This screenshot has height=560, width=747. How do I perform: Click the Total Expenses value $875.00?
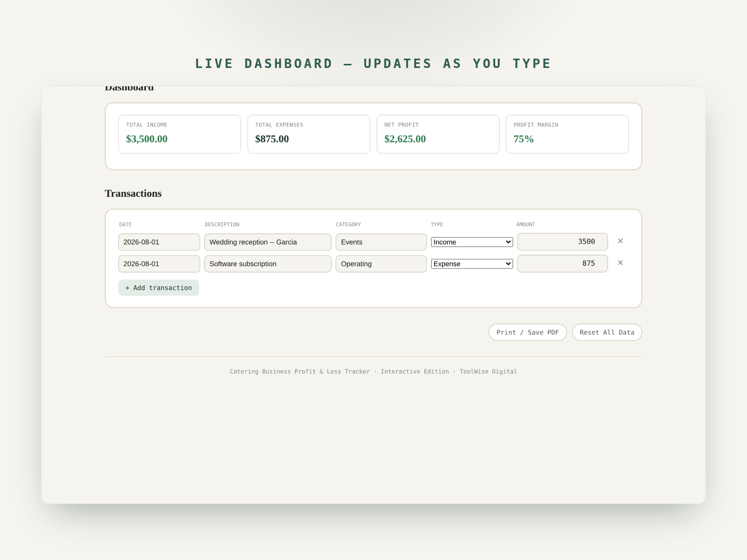coord(272,139)
